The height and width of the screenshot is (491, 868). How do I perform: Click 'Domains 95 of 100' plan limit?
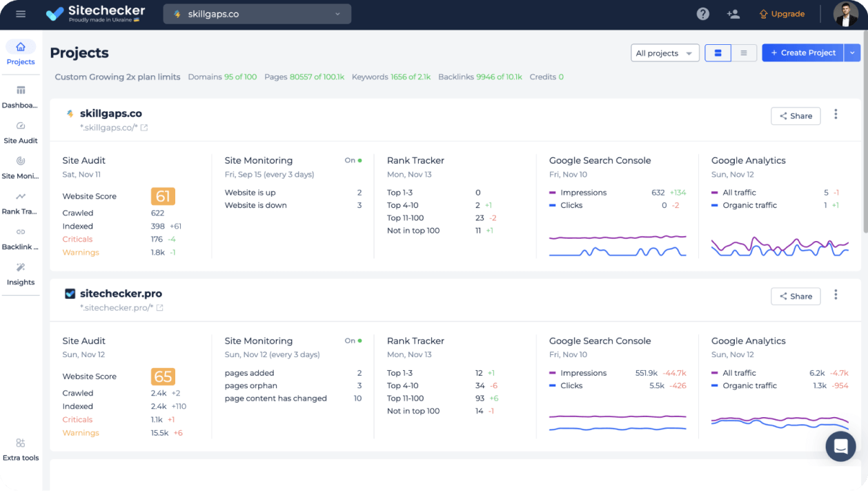point(222,77)
